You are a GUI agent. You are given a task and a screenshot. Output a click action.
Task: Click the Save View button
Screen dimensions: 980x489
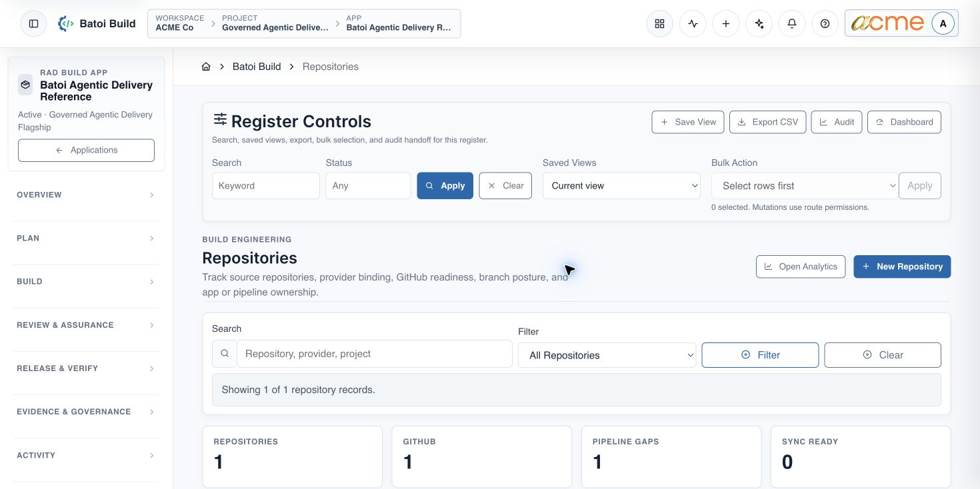[688, 122]
